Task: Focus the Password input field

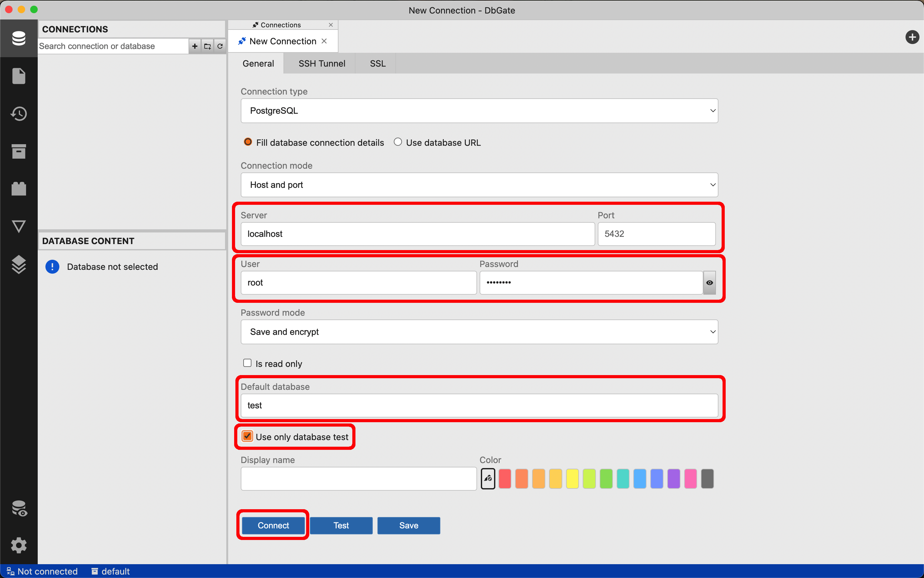Action: tap(591, 282)
